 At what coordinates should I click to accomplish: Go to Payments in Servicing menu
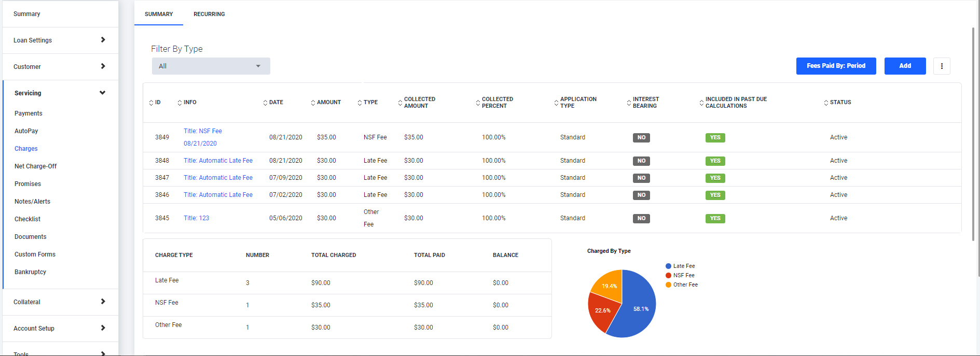pyautogui.click(x=29, y=113)
